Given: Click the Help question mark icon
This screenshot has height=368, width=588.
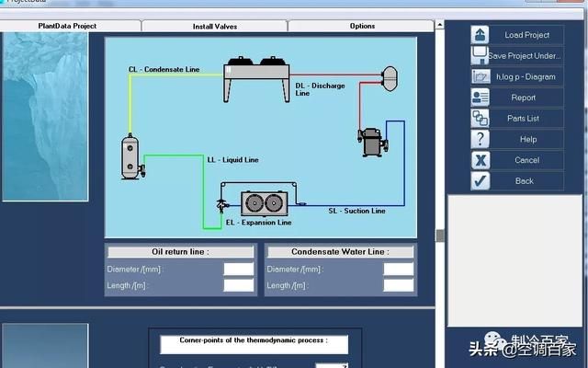Looking at the screenshot, I should point(480,139).
